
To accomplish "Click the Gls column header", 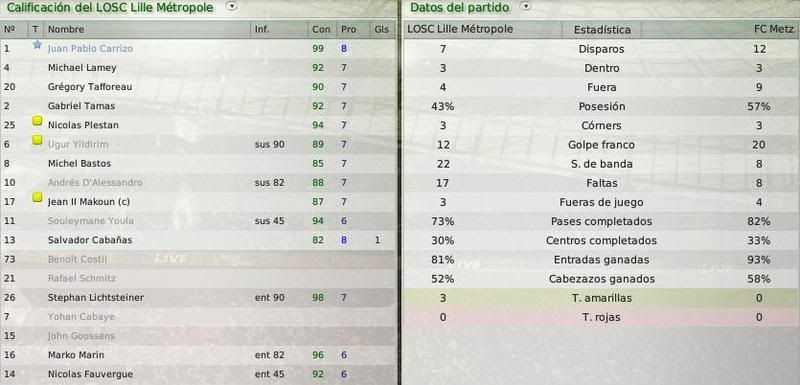I will click(x=382, y=30).
